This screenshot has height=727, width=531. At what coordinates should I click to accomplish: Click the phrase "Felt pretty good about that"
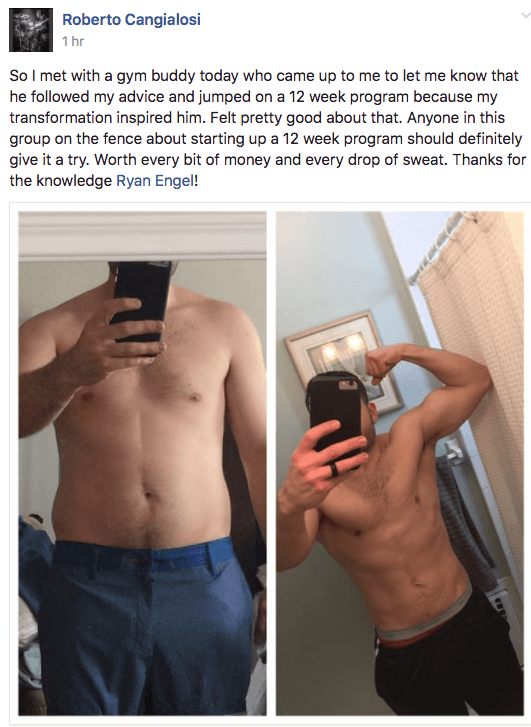306,117
